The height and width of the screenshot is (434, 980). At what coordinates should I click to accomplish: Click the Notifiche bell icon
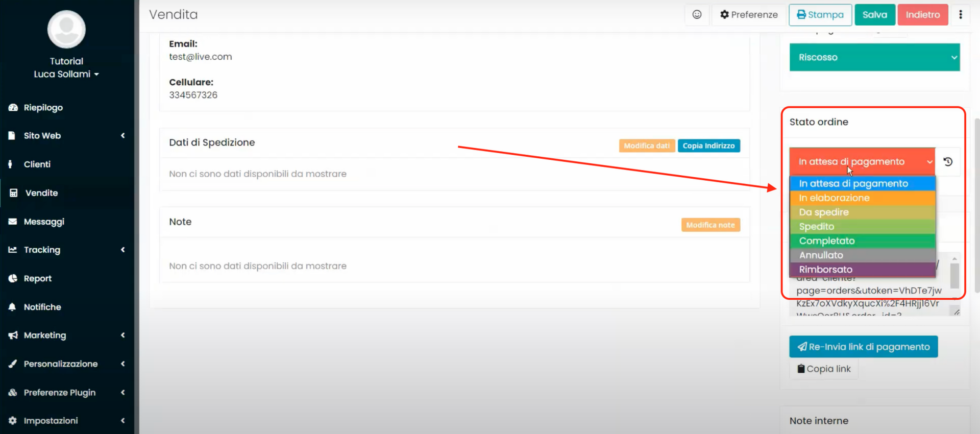pyautogui.click(x=12, y=307)
